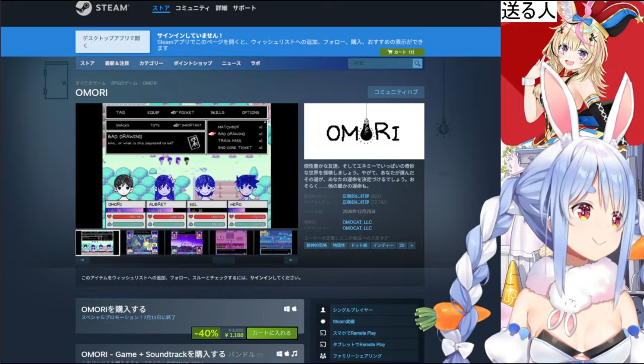
Task: Click the 2D tag
Action: (402, 245)
